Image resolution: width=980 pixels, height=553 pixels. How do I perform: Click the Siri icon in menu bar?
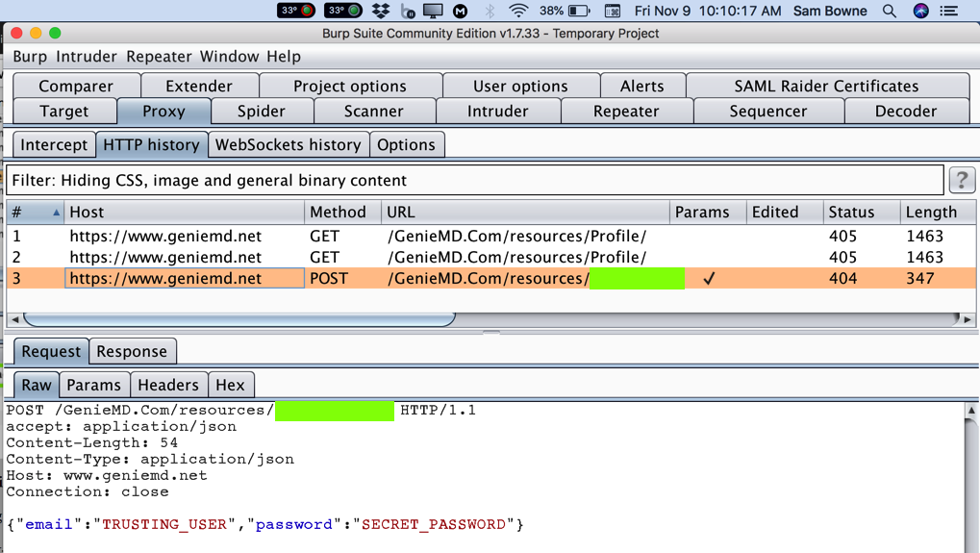[920, 11]
